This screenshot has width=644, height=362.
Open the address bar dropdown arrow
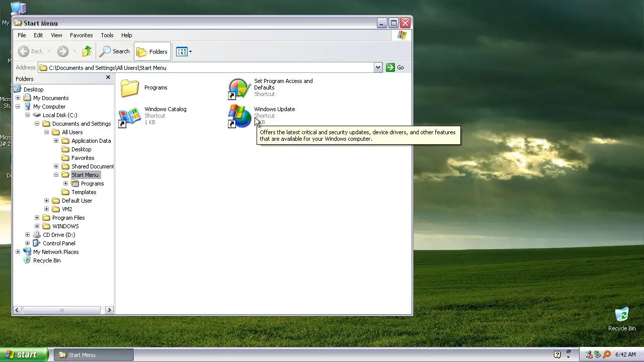[x=378, y=67]
